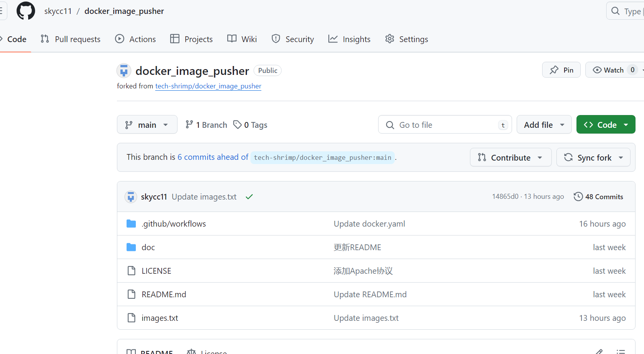Click the skycc11 avatar in commit row
Screen dimensions: 644x354
[x=131, y=197]
